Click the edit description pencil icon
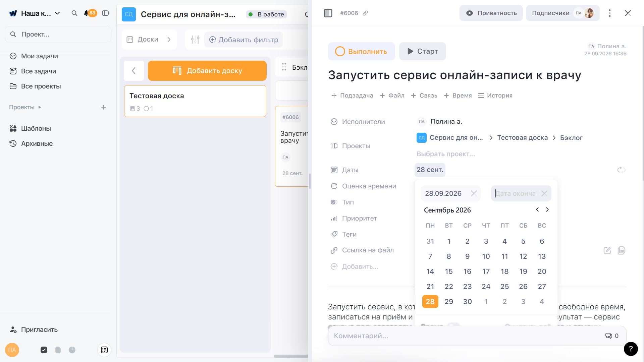The height and width of the screenshot is (362, 644). [607, 250]
